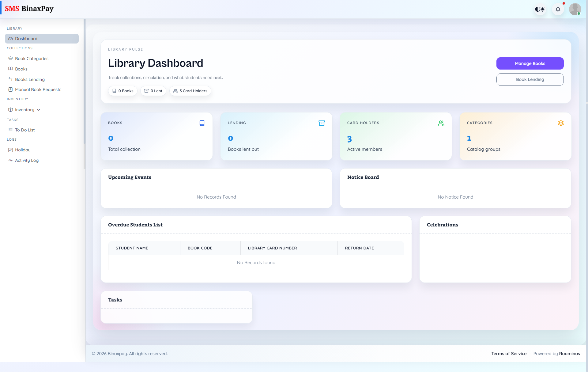
Task: Select the To Do List icon
Action: (x=10, y=130)
